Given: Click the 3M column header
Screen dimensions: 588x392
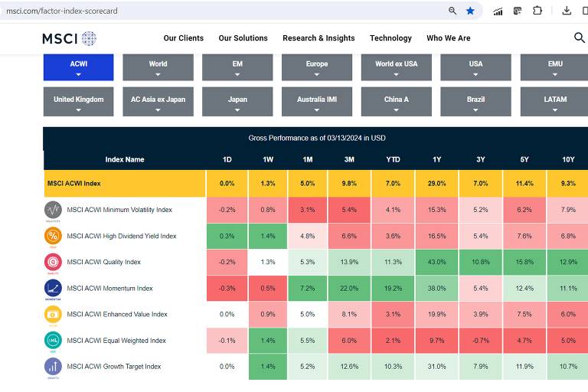Looking at the screenshot, I should click(x=349, y=159).
